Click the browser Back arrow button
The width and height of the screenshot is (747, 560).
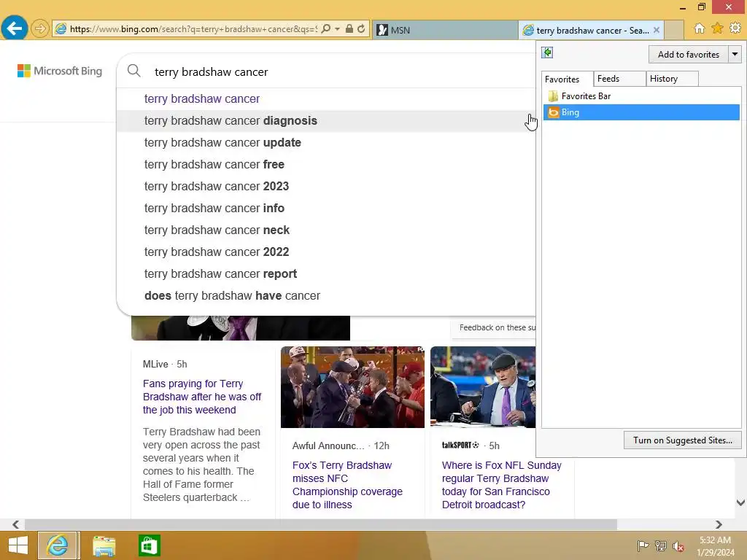click(15, 28)
